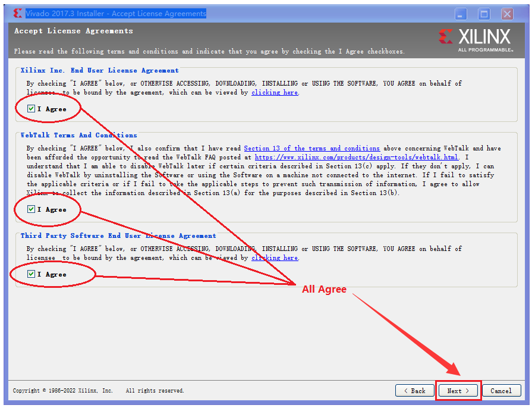This screenshot has width=532, height=408.
Task: Close the Vivado installer window
Action: (x=507, y=14)
